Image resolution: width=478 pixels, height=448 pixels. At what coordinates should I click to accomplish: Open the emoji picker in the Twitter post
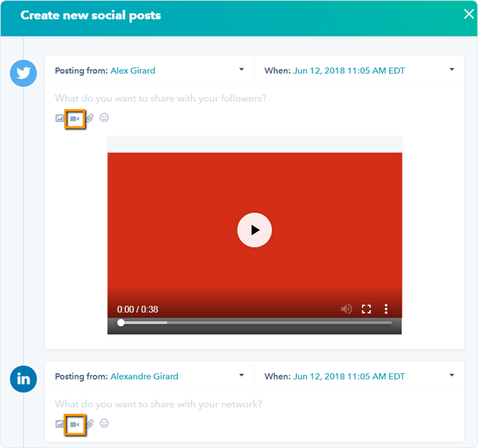click(104, 118)
